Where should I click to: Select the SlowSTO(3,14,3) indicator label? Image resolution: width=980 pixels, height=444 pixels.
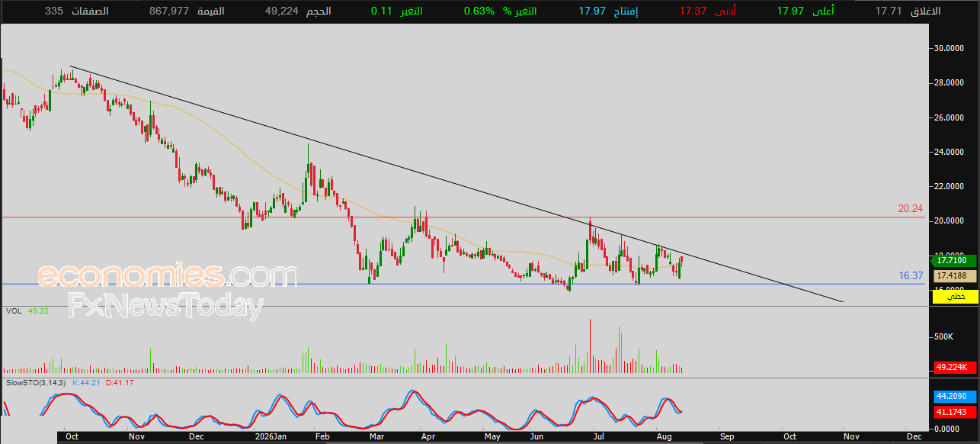pos(36,382)
